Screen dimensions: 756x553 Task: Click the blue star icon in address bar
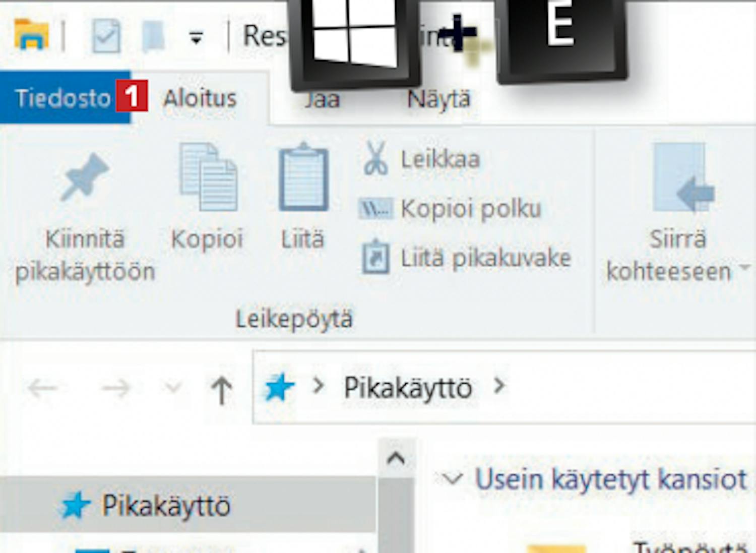279,387
